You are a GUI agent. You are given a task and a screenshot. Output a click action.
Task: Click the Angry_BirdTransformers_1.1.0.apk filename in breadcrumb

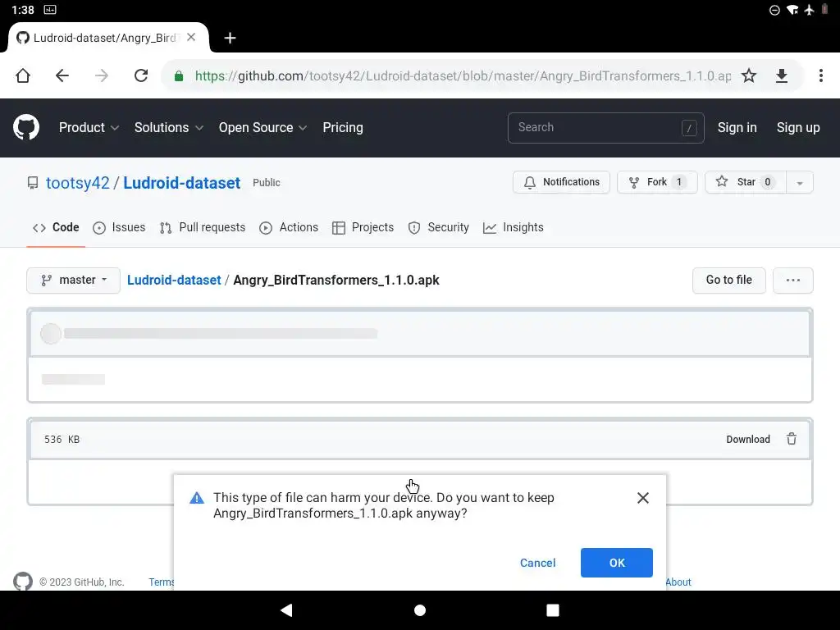(336, 281)
